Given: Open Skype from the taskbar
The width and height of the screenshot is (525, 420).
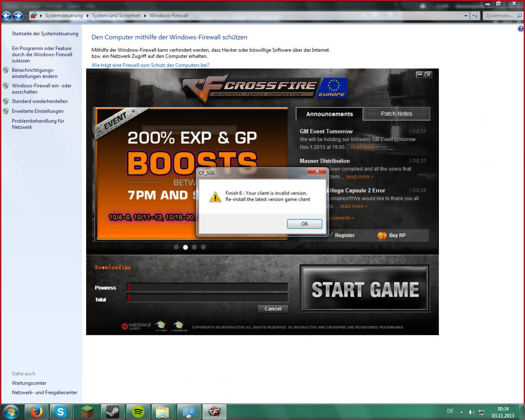Looking at the screenshot, I should pyautogui.click(x=61, y=412).
